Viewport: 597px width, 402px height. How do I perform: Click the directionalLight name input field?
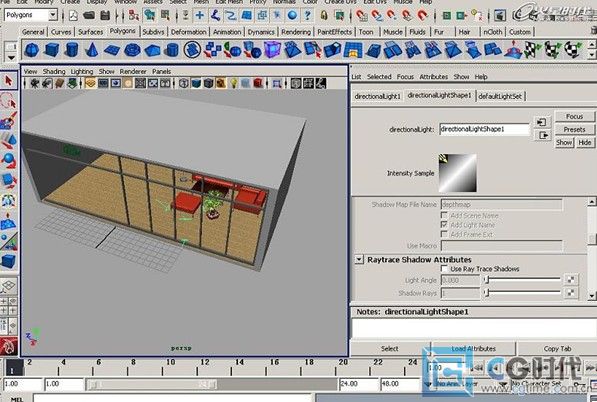pyautogui.click(x=484, y=129)
